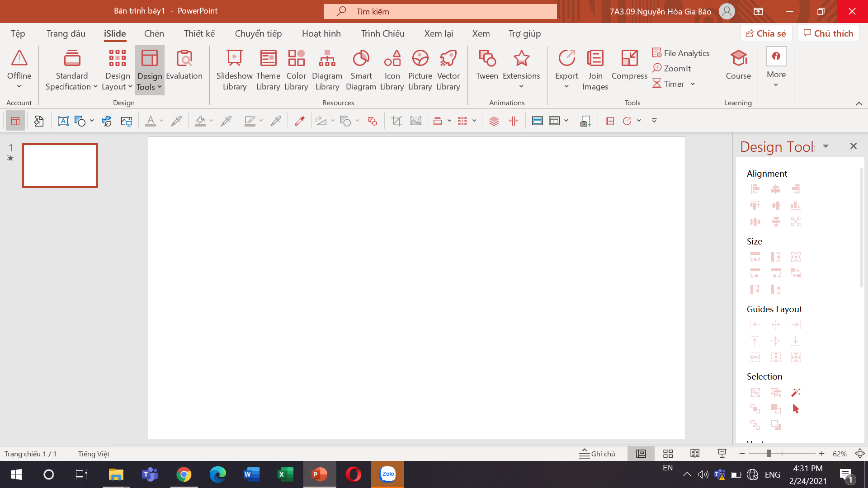The height and width of the screenshot is (488, 868).
Task: Collapse the ribbon with chevron
Action: [x=859, y=103]
